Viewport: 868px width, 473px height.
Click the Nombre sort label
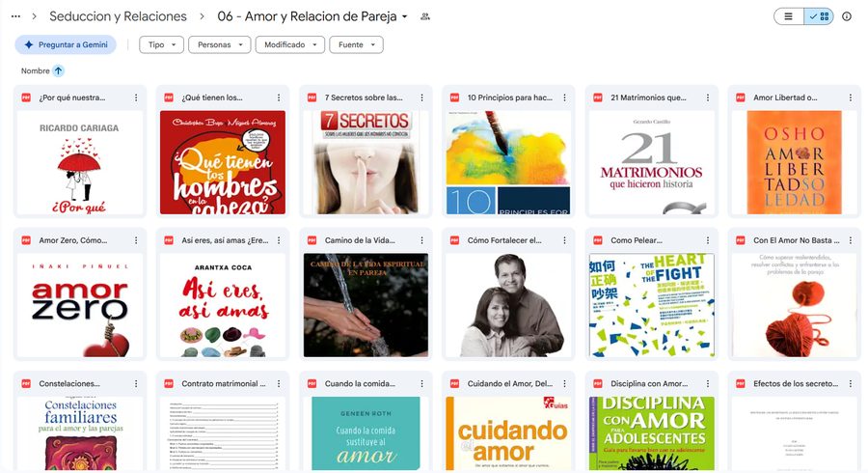coord(36,70)
